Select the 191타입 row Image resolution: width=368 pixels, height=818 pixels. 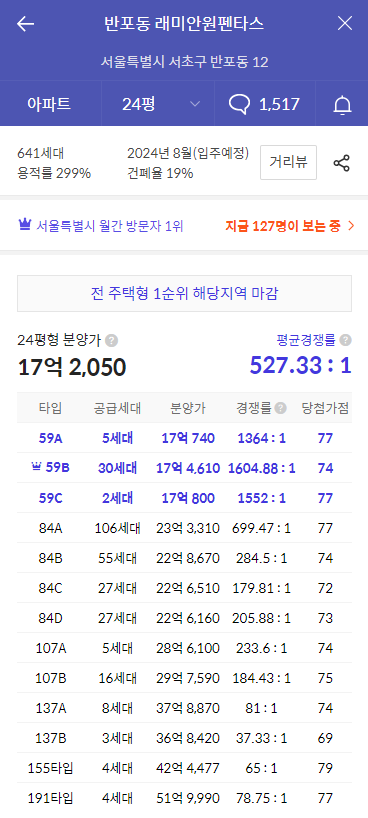(184, 798)
